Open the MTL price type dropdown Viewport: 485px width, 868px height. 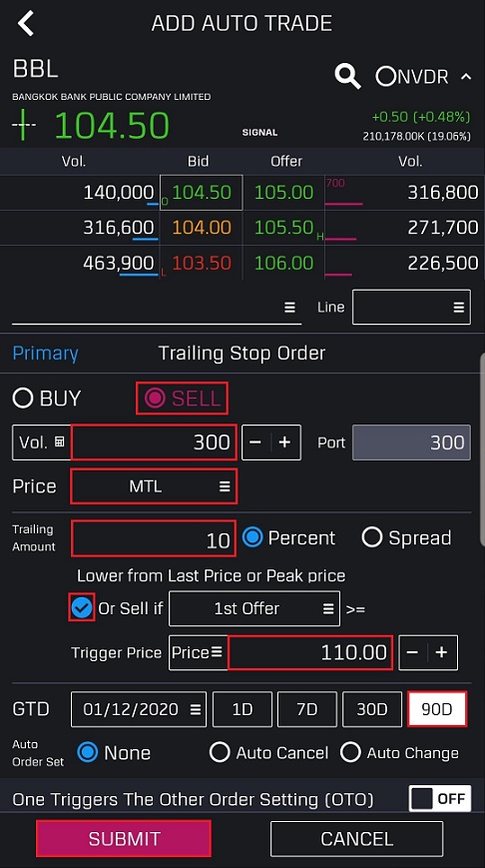pos(154,486)
